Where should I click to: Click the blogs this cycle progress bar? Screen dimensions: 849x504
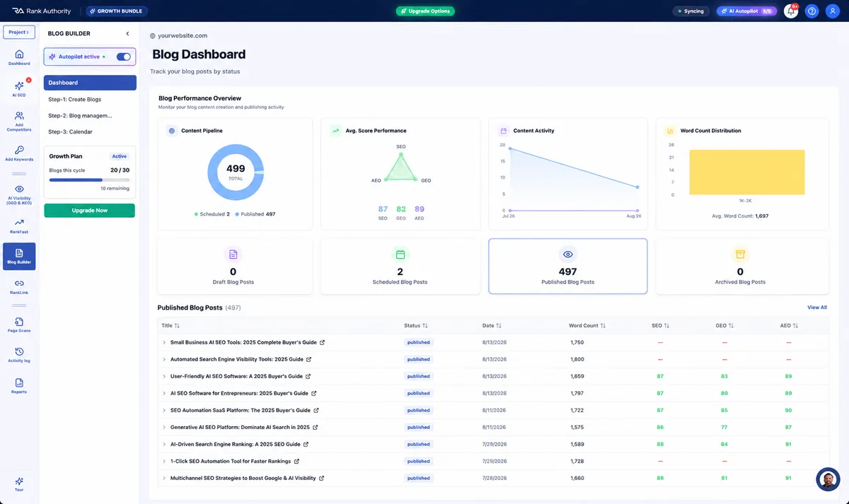(89, 180)
